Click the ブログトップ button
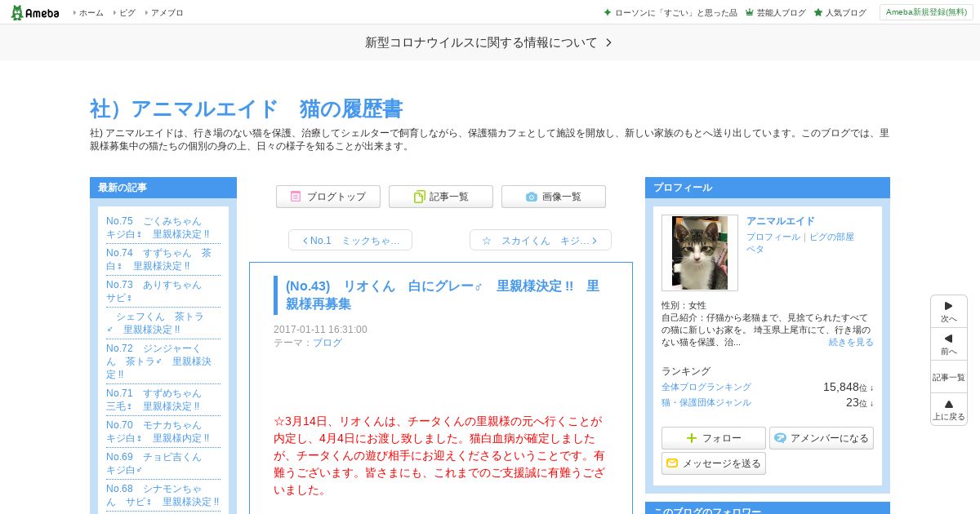The width and height of the screenshot is (980, 514). [327, 197]
